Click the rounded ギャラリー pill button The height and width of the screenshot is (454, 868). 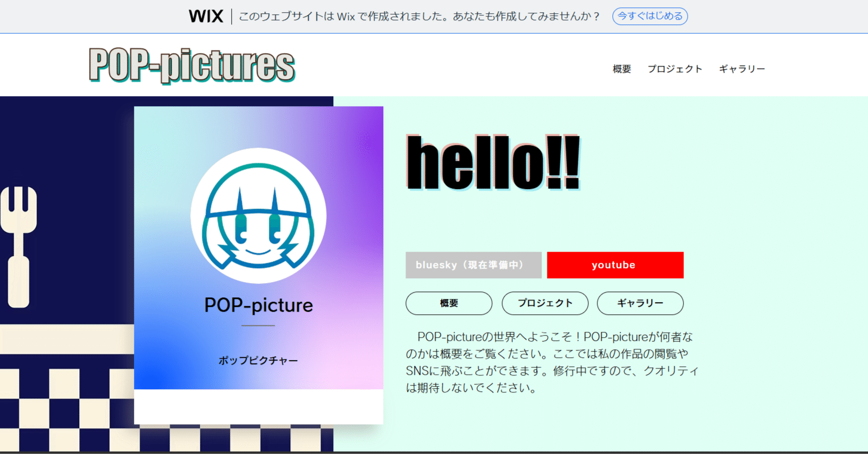coord(640,303)
